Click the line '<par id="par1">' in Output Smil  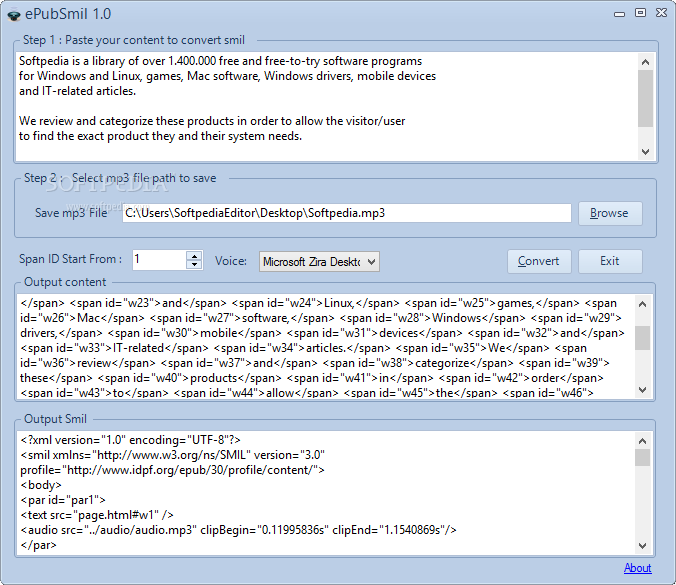click(x=63, y=500)
